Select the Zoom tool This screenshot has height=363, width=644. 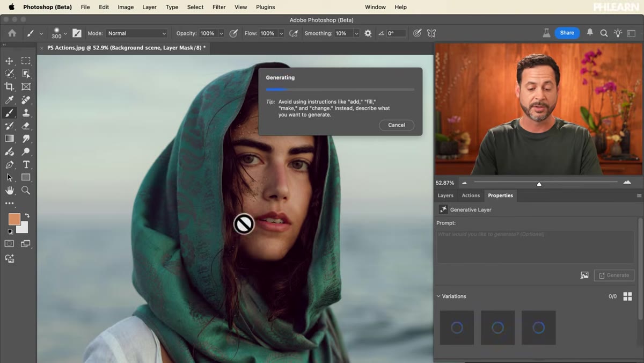point(26,190)
